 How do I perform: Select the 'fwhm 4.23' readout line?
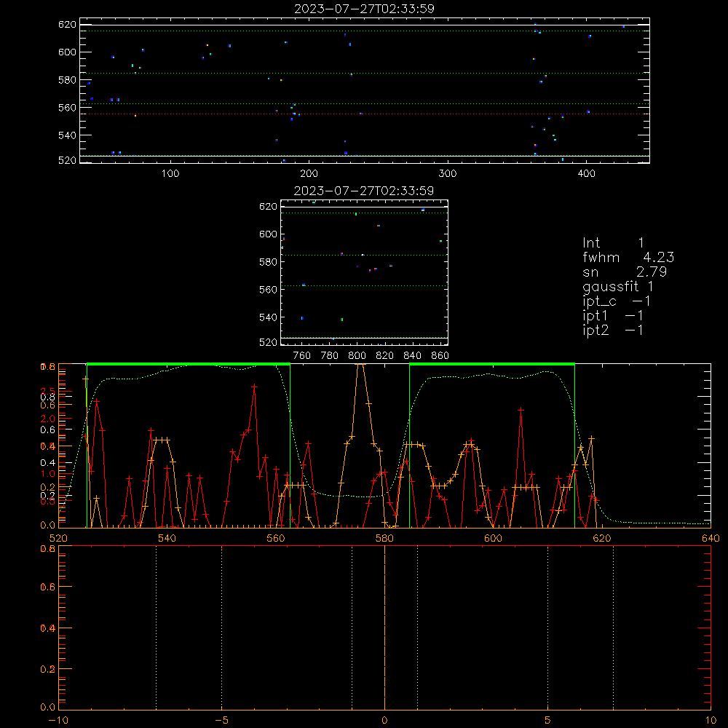pyautogui.click(x=628, y=257)
